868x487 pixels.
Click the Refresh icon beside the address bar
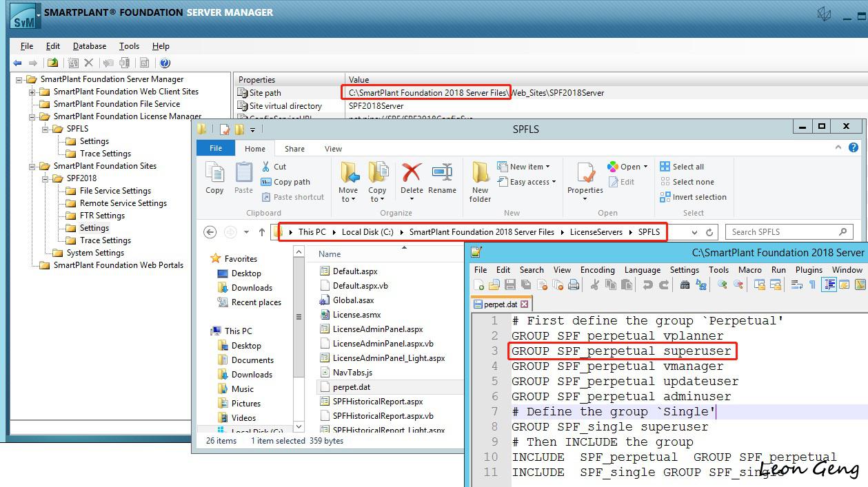709,232
